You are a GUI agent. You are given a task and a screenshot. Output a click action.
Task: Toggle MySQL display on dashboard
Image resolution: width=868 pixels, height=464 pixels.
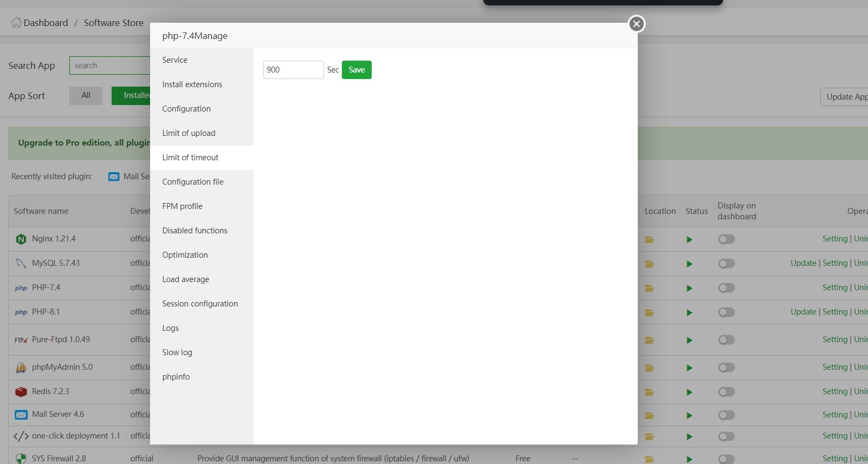[727, 264]
